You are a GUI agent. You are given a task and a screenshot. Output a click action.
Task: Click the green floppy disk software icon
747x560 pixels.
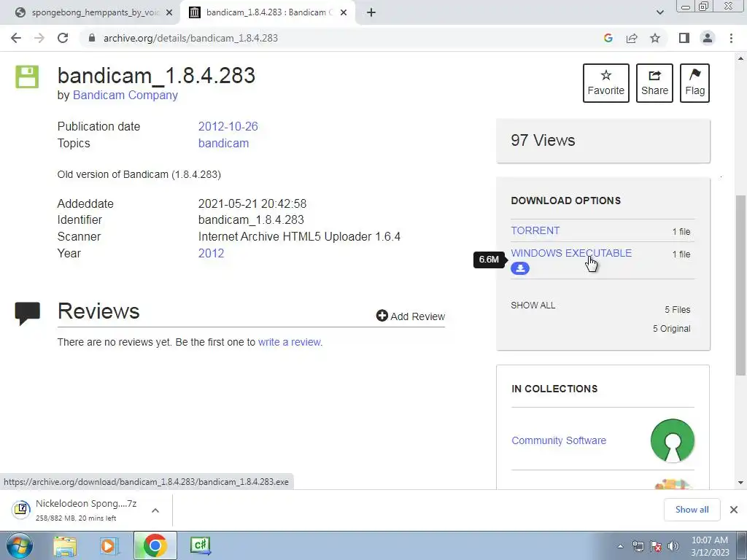coord(27,77)
